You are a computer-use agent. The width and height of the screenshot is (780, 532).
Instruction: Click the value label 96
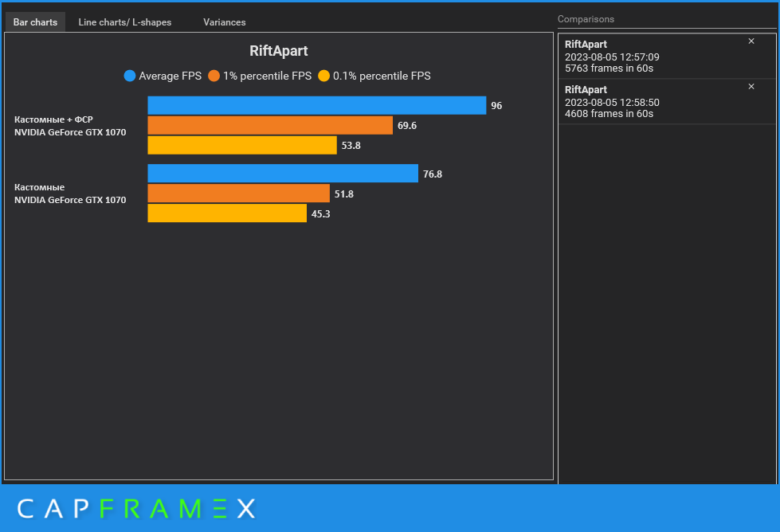(x=496, y=105)
